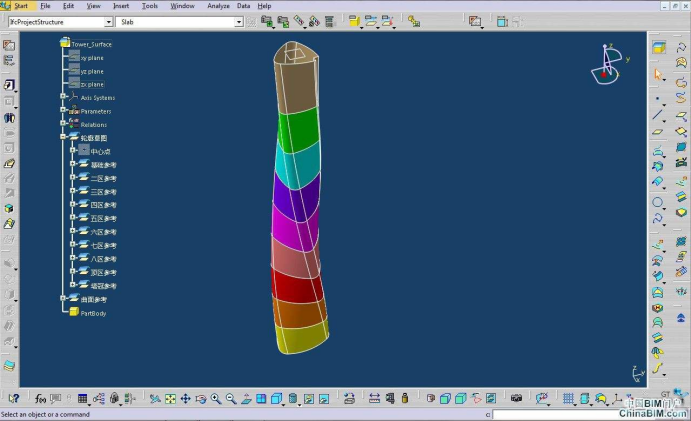The image size is (691, 421).
Task: Click the compass in the top-right viewport
Action: click(608, 64)
